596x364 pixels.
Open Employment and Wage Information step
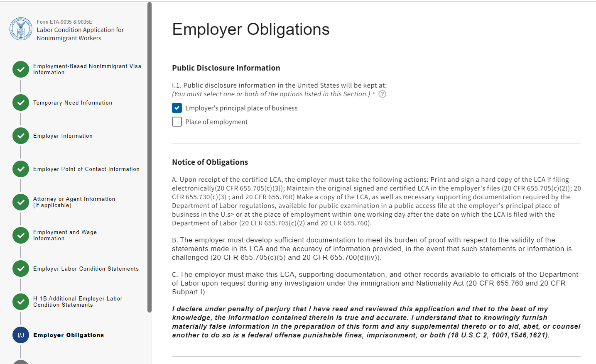pos(65,235)
